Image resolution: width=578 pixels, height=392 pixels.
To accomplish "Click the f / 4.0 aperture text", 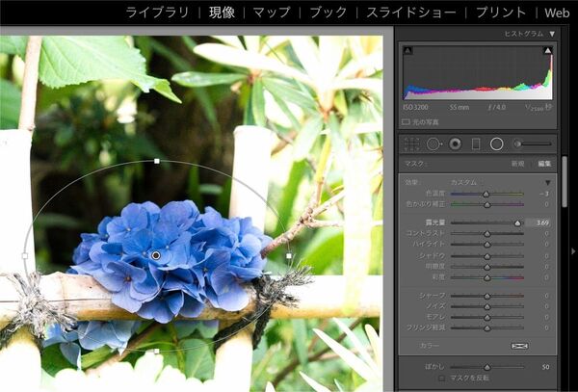I will coord(497,108).
